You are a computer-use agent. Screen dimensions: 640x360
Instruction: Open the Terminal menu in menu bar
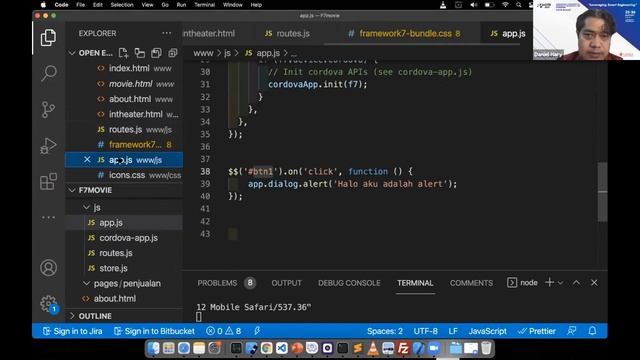pos(204,5)
